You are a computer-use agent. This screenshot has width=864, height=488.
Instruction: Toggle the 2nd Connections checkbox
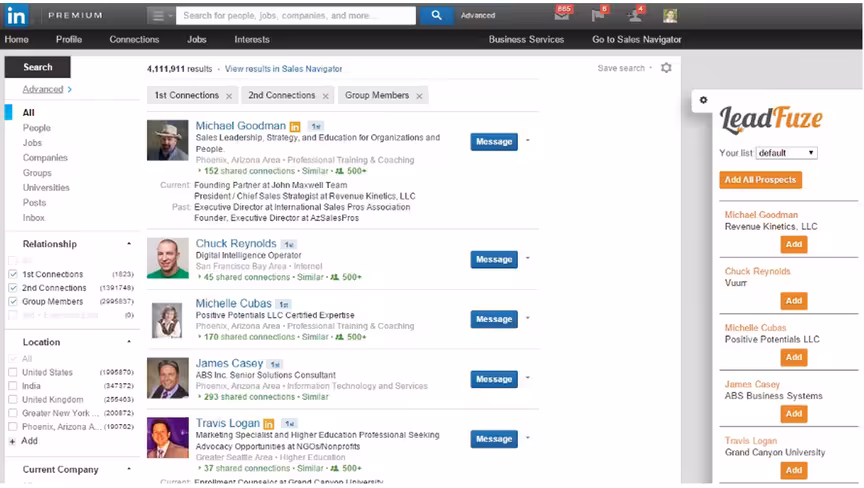click(13, 288)
